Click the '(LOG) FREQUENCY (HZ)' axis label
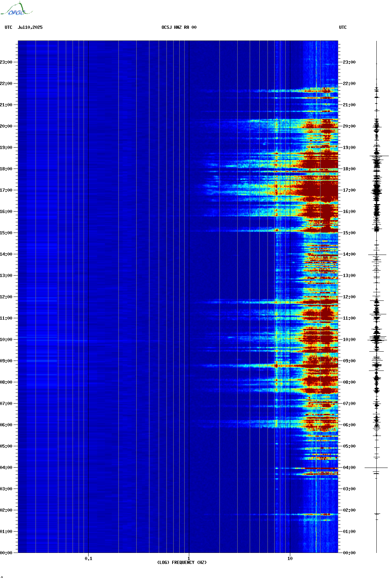 coord(182,563)
